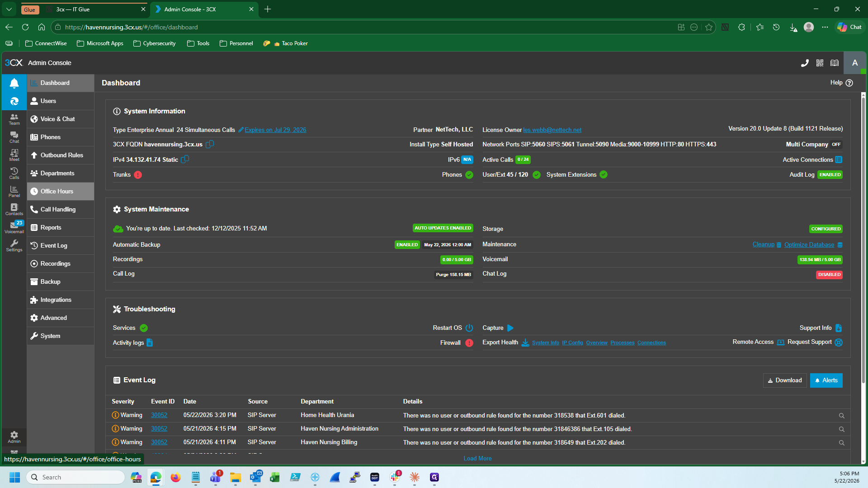Start Capture with the play icon

point(510,328)
